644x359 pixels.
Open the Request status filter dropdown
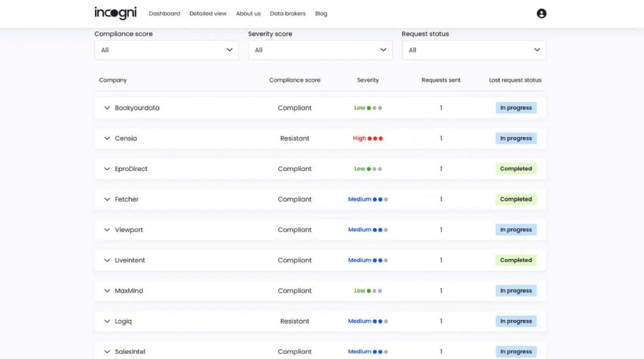(474, 50)
